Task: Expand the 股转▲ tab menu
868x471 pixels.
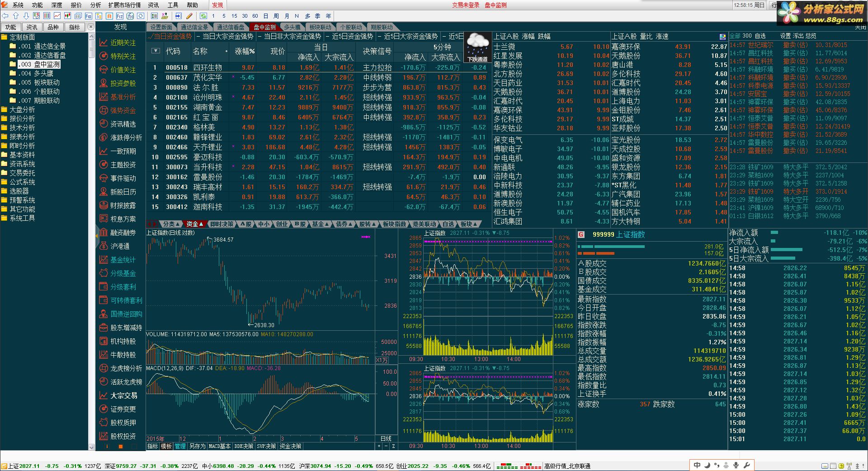Action: pyautogui.click(x=367, y=224)
